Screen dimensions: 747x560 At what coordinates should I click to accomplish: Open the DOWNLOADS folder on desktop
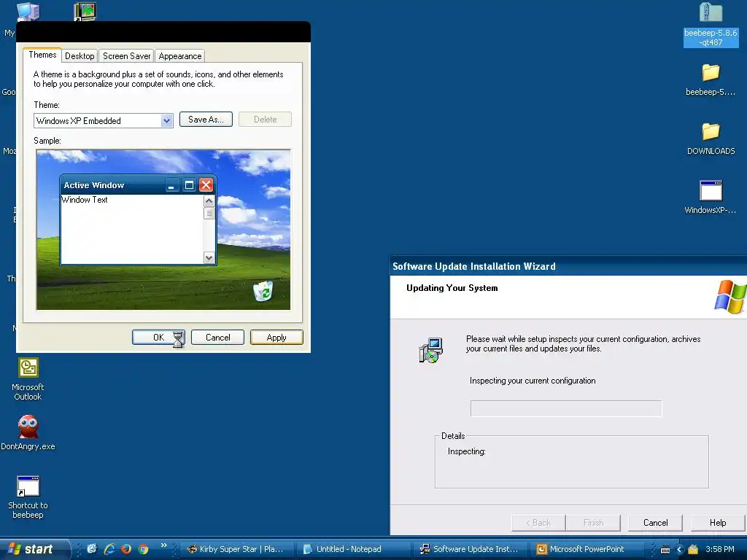tap(711, 132)
